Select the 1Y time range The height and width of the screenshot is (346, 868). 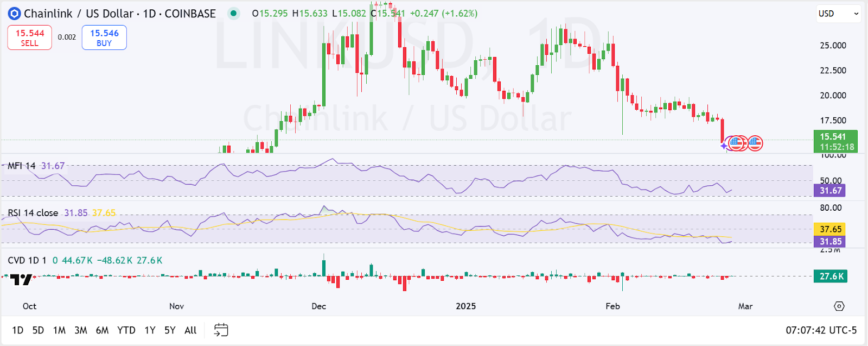coord(150,330)
